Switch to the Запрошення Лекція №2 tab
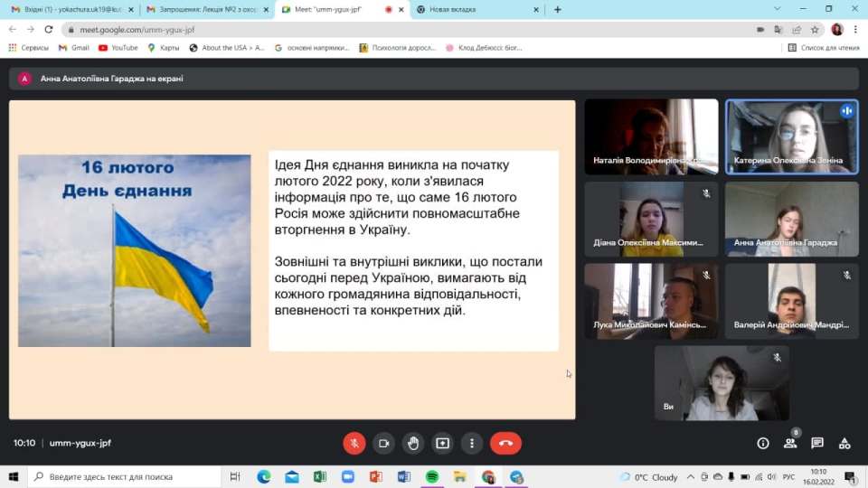The image size is (868, 488). (206, 9)
